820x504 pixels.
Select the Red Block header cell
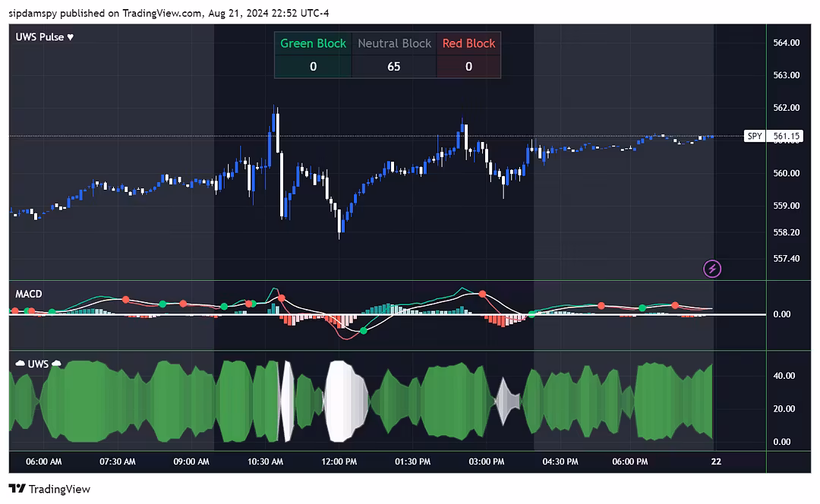tap(468, 43)
